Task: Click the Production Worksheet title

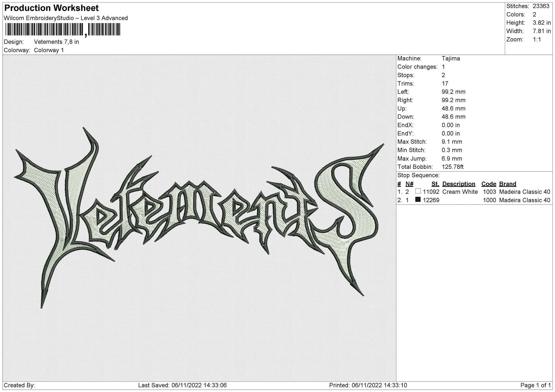Action: tap(52, 8)
